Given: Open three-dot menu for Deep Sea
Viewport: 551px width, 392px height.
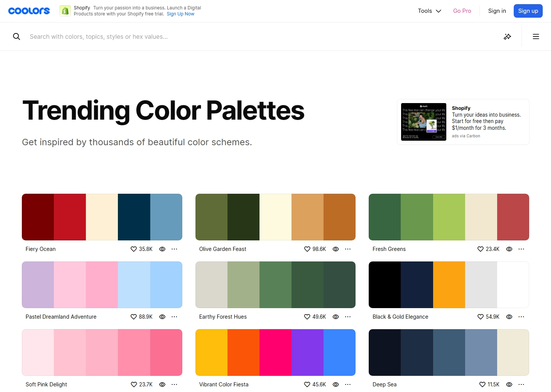Looking at the screenshot, I should point(521,384).
